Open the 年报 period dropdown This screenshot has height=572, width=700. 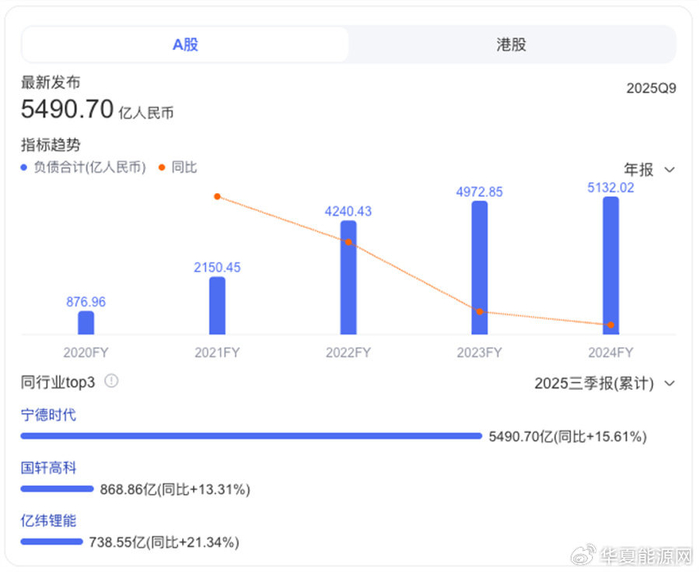(x=649, y=170)
